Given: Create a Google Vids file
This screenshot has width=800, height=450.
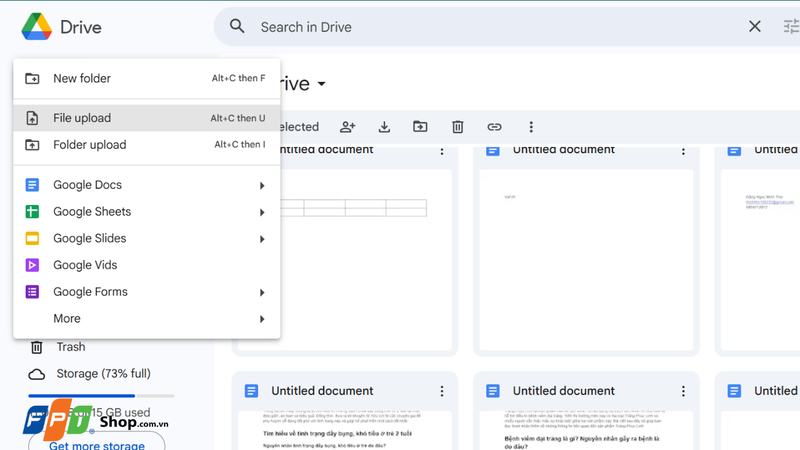Looking at the screenshot, I should tap(147, 265).
